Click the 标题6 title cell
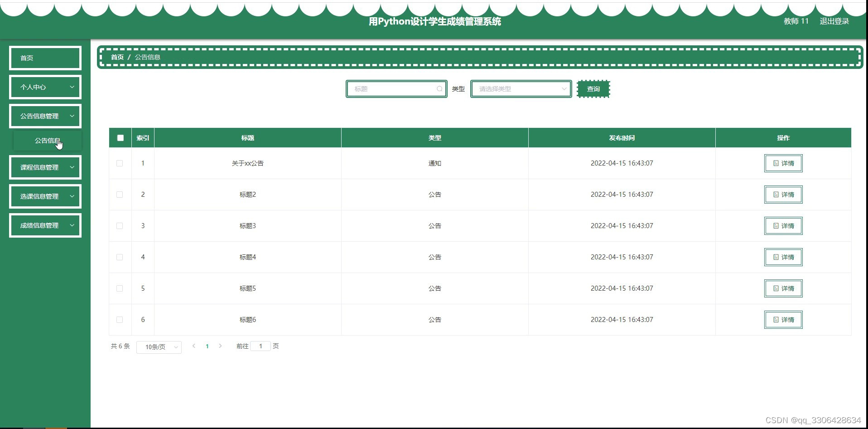 [248, 320]
